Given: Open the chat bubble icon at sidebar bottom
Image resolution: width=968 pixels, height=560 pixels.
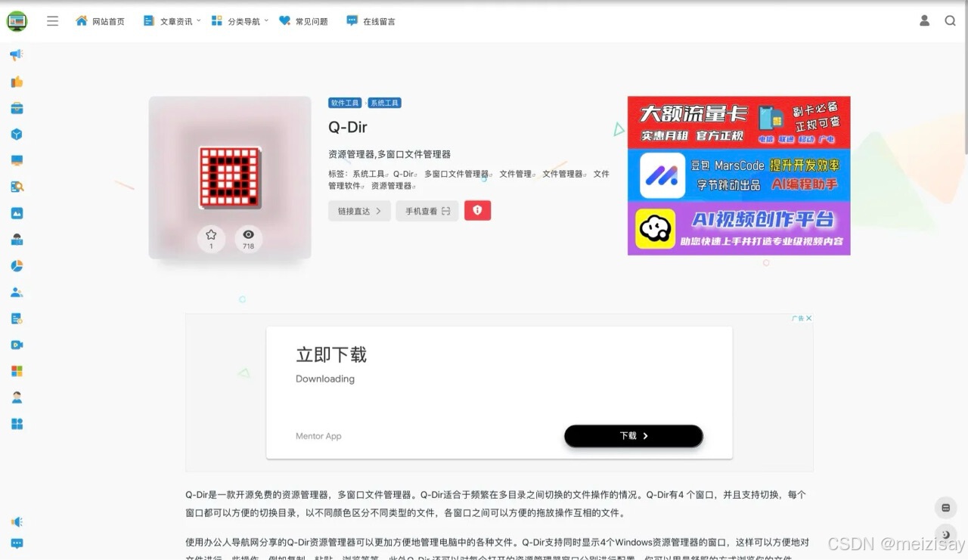Looking at the screenshot, I should coord(17,543).
